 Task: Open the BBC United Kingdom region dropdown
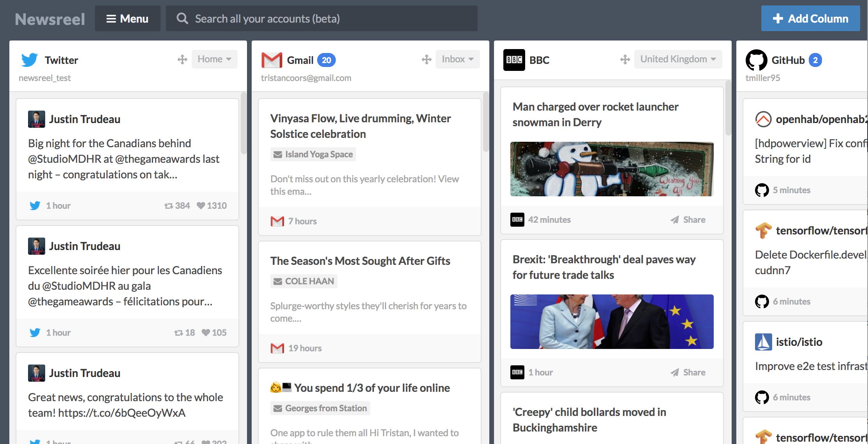pyautogui.click(x=678, y=59)
